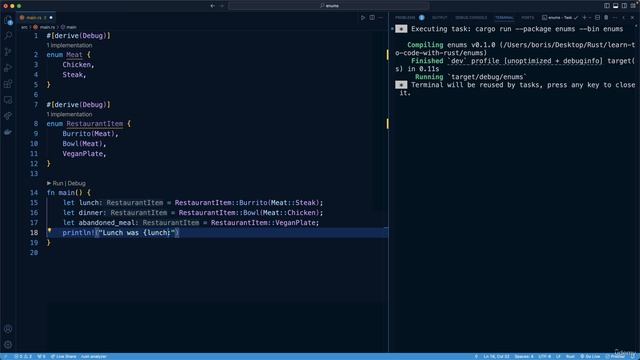Click rust-analyzer in the status bar

pyautogui.click(x=94, y=356)
